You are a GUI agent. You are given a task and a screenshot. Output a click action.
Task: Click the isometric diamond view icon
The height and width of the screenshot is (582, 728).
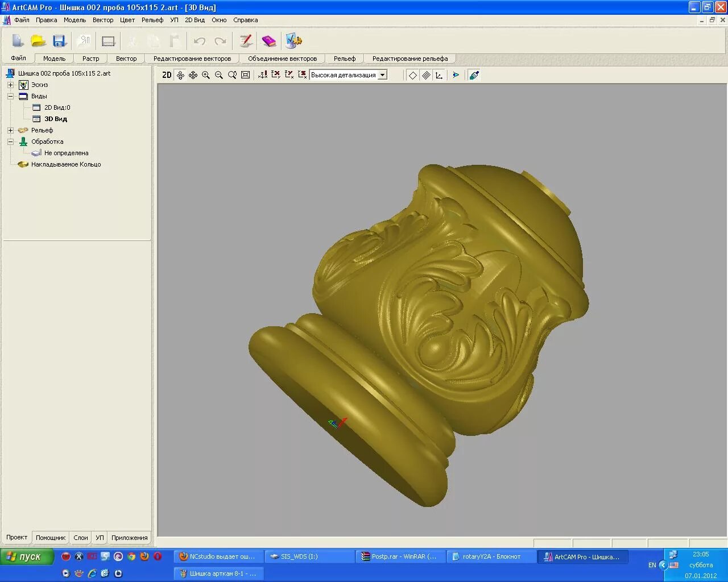[x=413, y=75]
